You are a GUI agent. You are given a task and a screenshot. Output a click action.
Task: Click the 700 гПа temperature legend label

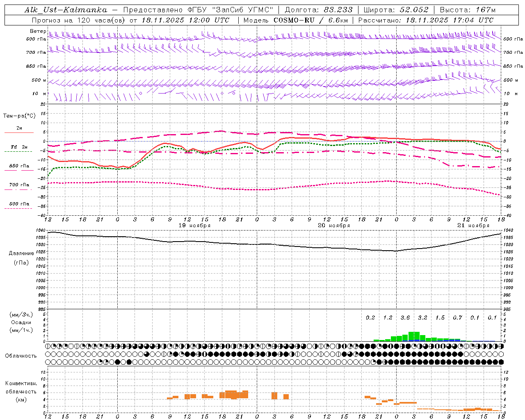pos(19,185)
